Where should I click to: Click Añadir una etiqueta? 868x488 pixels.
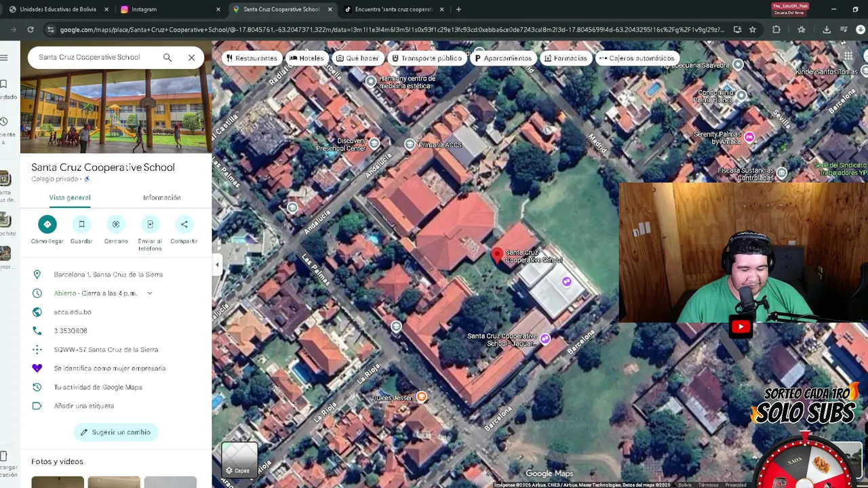[x=84, y=406]
